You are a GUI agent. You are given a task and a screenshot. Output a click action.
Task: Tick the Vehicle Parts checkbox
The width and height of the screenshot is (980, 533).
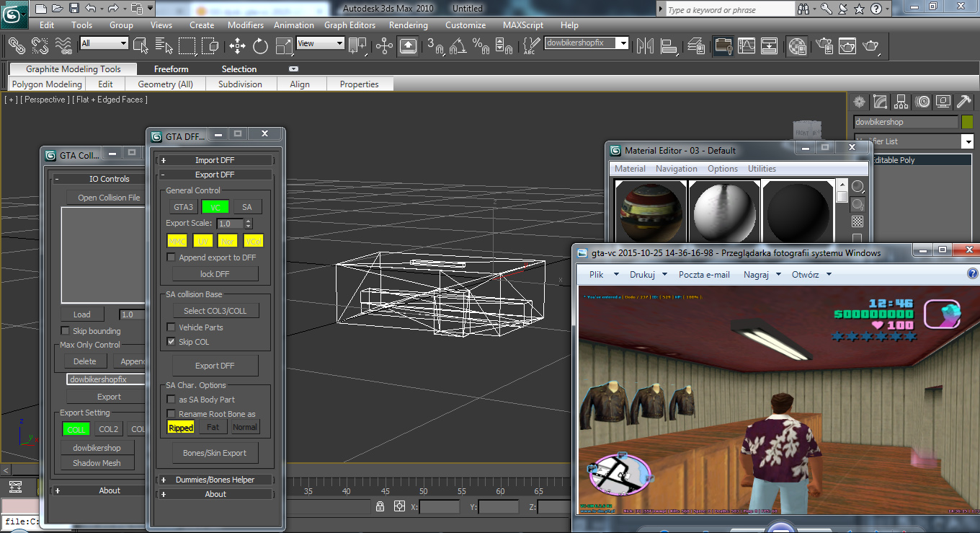tap(171, 327)
